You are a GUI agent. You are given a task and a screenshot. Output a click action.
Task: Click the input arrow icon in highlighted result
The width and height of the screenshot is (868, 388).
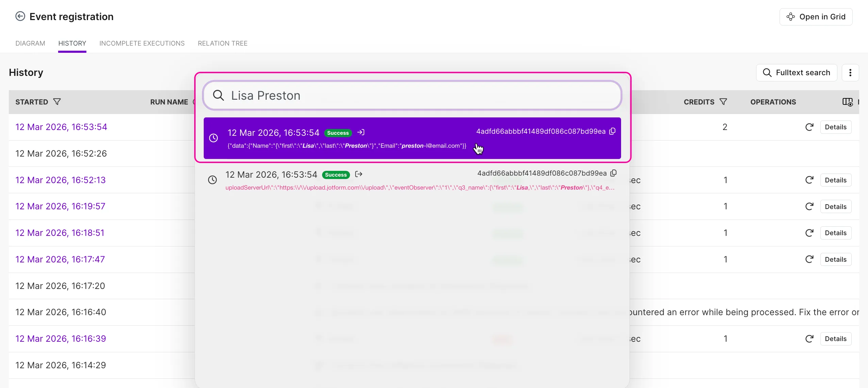tap(361, 132)
